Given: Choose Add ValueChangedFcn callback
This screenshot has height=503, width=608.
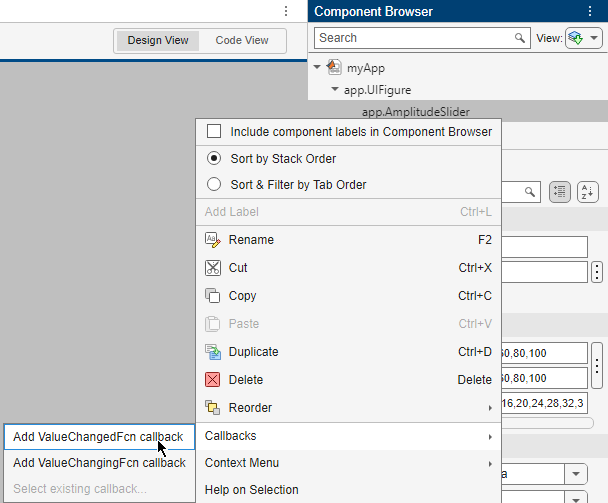Looking at the screenshot, I should click(98, 437).
